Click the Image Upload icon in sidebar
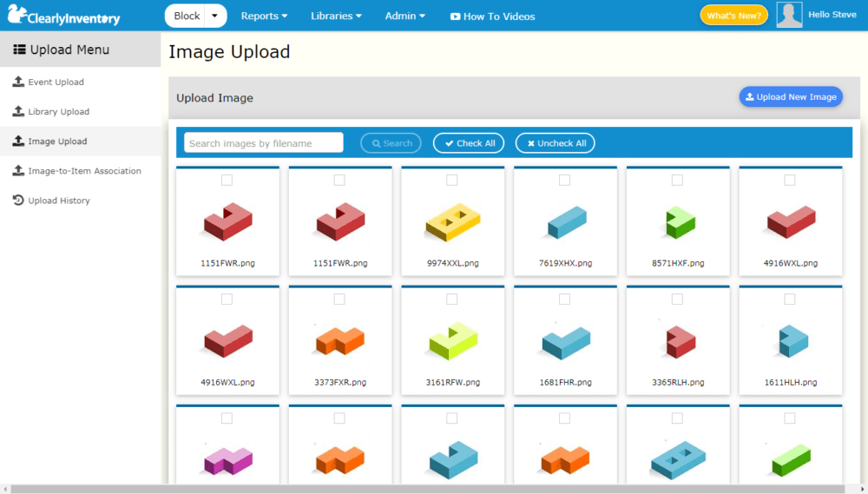Image resolution: width=868 pixels, height=494 pixels. pyautogui.click(x=18, y=141)
